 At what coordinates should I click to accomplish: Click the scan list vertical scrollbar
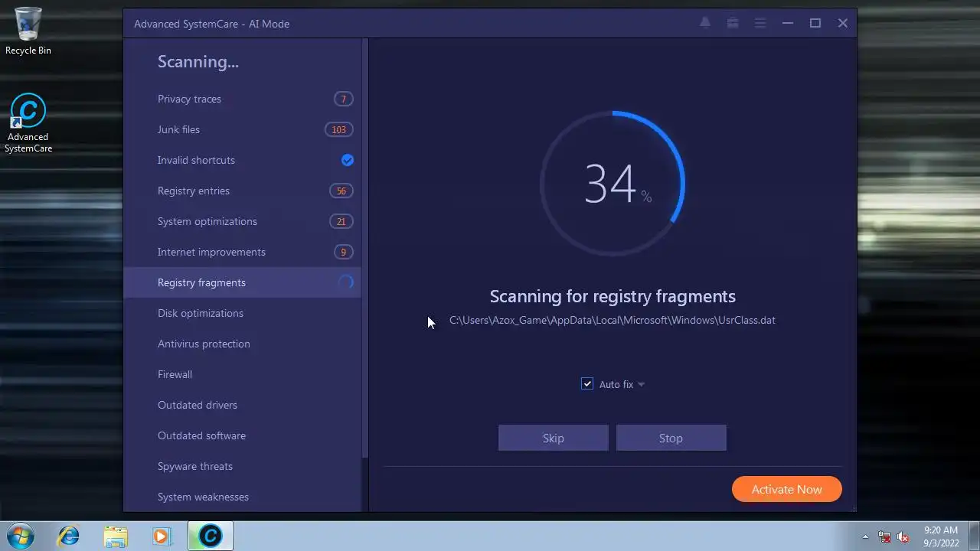(x=365, y=249)
